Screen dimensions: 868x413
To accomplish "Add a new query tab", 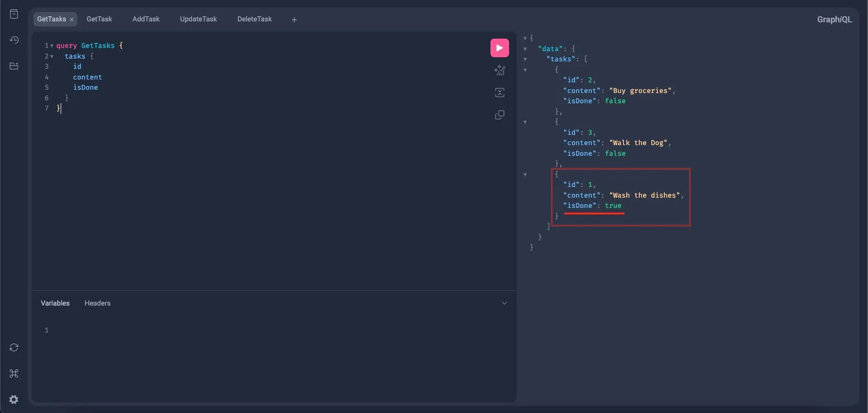I will coord(294,20).
